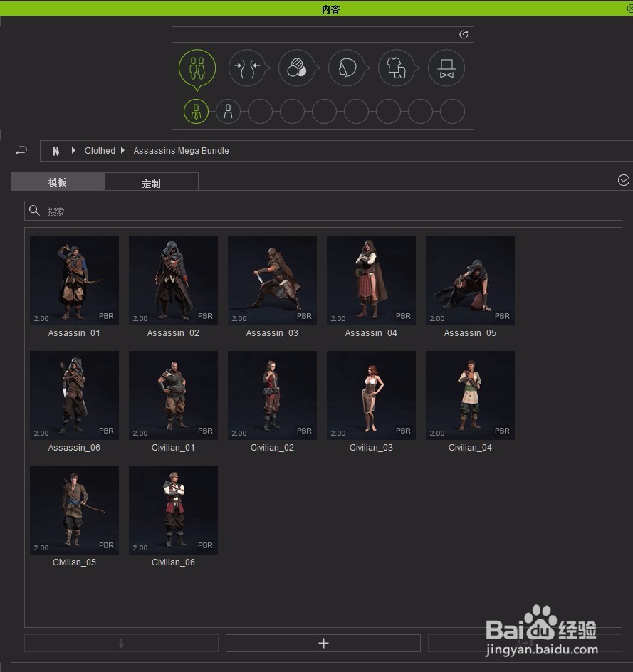Select the Assassin_06 thumbnail

tap(74, 395)
